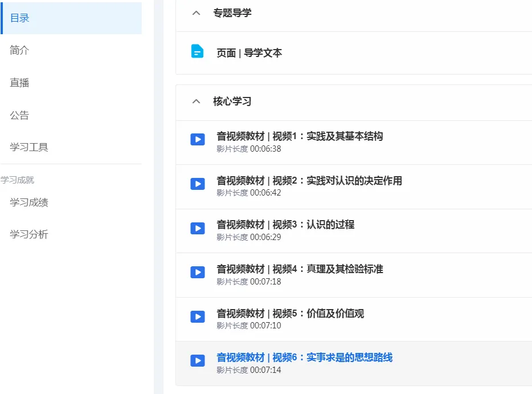The width and height of the screenshot is (532, 394).
Task: Click the play icon labeled 音视频教材 for 视频2
Action: click(197, 184)
